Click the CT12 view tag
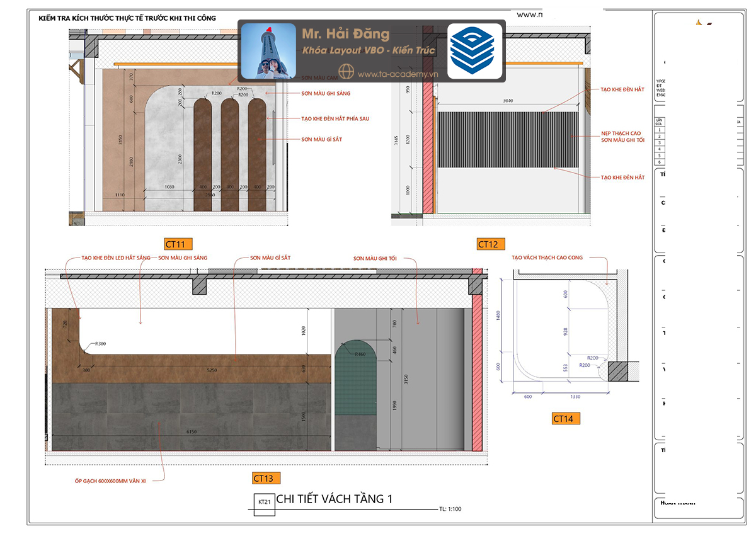 point(491,244)
